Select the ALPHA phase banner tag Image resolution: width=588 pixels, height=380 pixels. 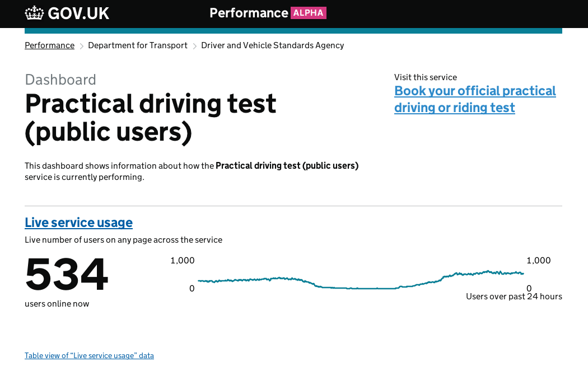(309, 12)
